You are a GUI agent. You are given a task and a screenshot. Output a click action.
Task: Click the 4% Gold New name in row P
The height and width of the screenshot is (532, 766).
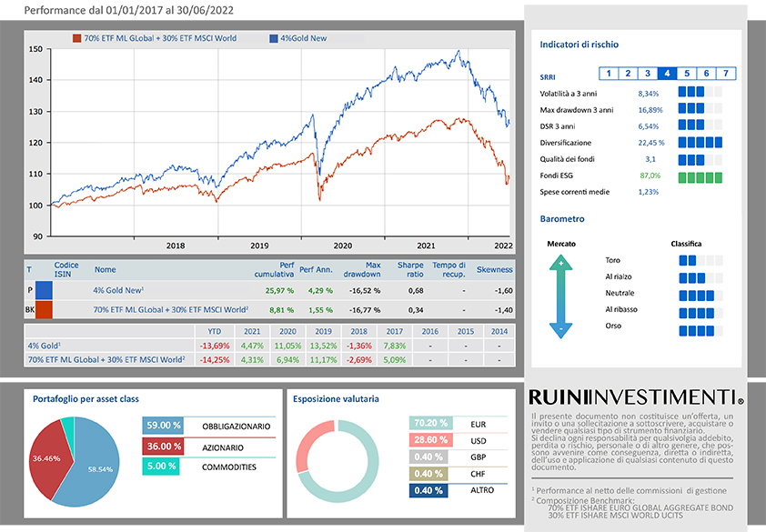(118, 290)
